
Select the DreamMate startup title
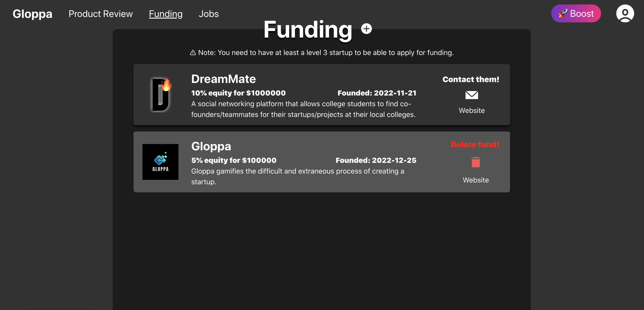224,79
